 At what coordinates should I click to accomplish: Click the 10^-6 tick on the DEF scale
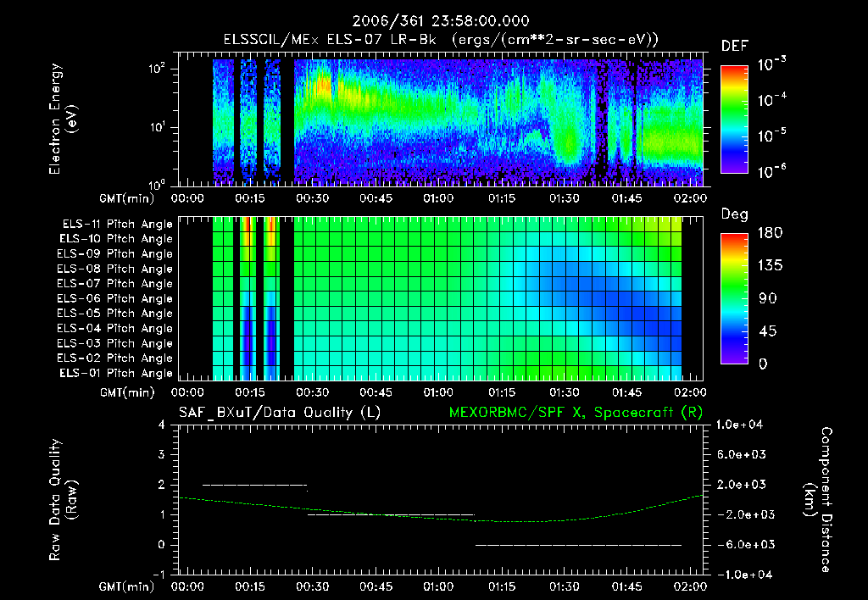coord(771,171)
